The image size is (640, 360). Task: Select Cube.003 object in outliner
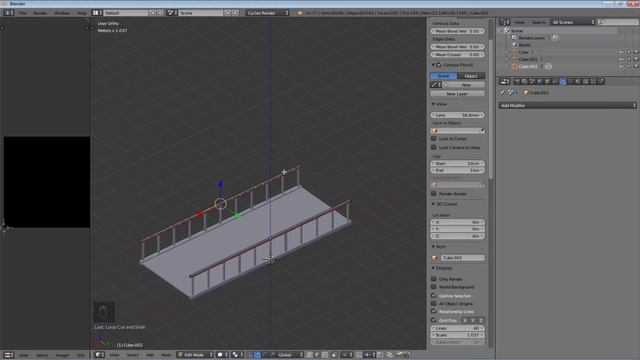pyautogui.click(x=528, y=66)
